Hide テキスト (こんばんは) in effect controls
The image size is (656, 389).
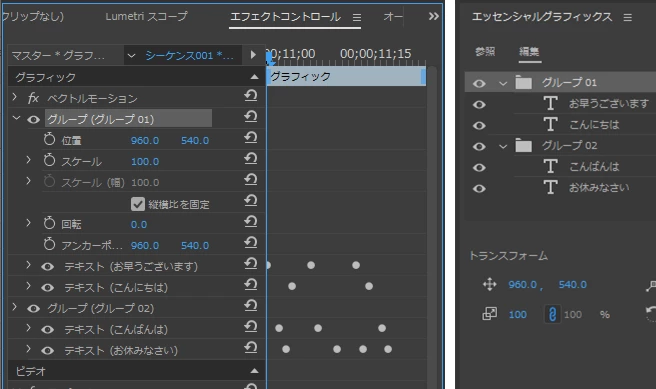point(47,330)
